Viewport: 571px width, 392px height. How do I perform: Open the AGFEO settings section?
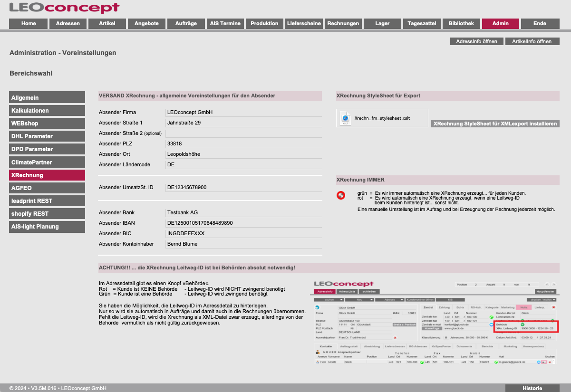click(x=47, y=188)
